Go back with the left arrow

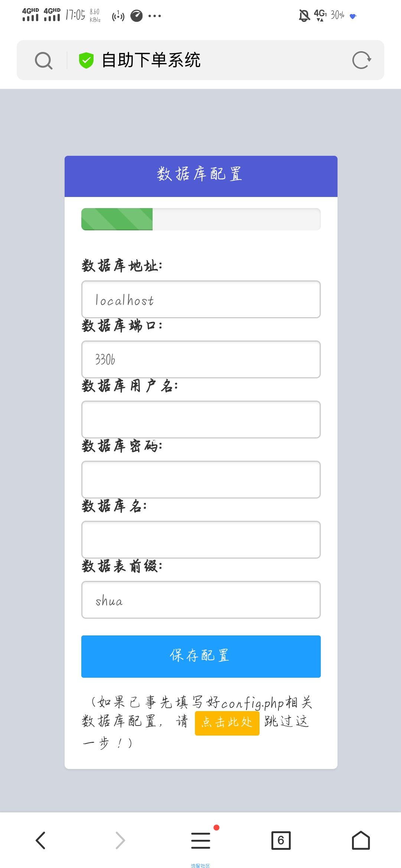click(x=40, y=840)
